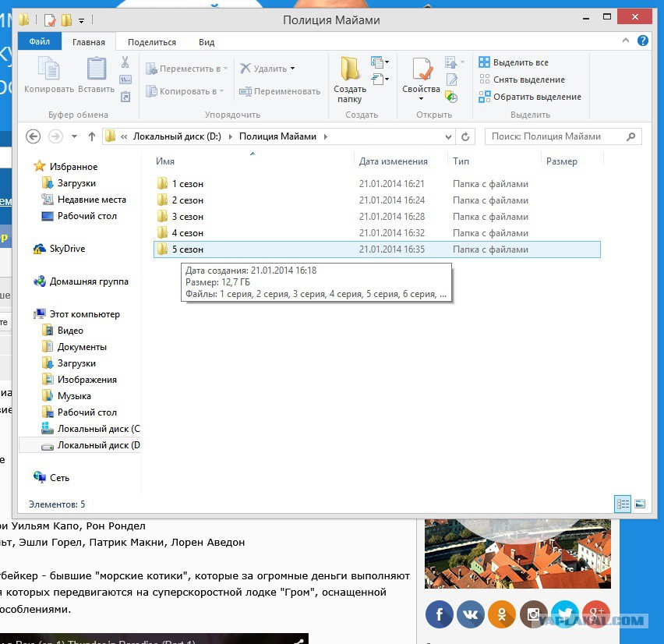Click the refresh button beside address bar
Image resolution: width=664 pixels, height=644 pixels.
coord(465,136)
